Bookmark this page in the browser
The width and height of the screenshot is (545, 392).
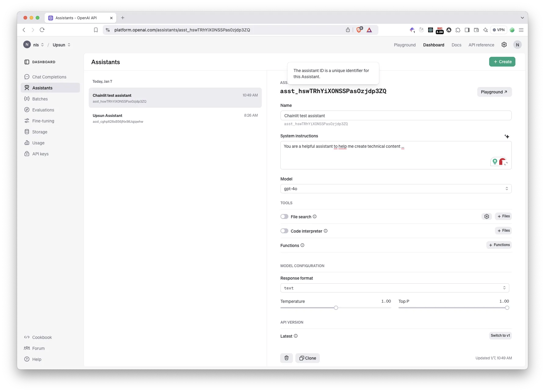pyautogui.click(x=96, y=30)
